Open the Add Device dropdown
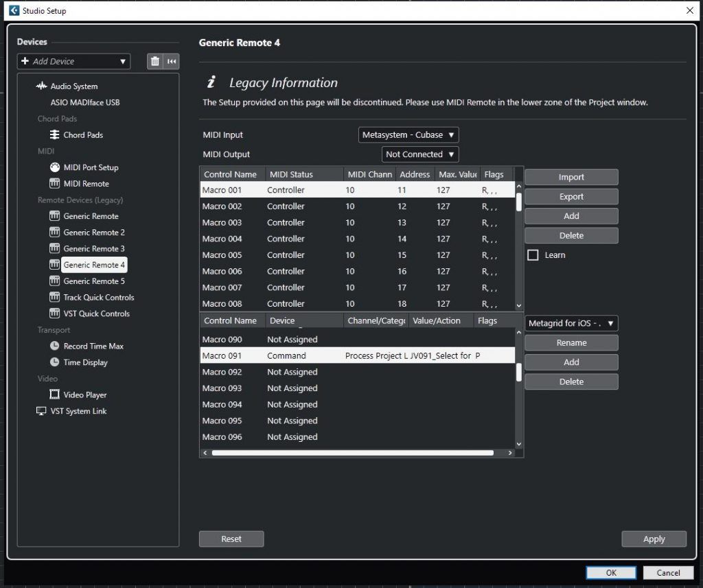 click(73, 61)
